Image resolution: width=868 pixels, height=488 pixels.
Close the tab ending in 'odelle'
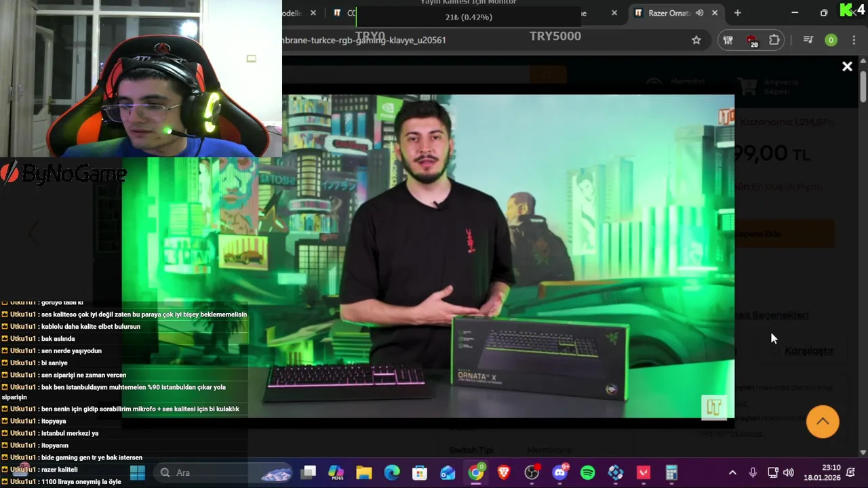coord(313,13)
